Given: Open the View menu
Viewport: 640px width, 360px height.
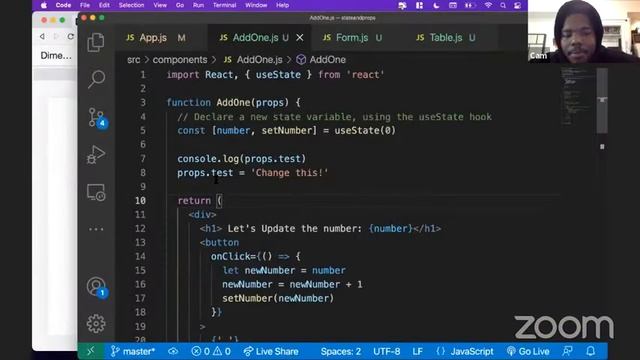Looking at the screenshot, I should (x=160, y=5).
